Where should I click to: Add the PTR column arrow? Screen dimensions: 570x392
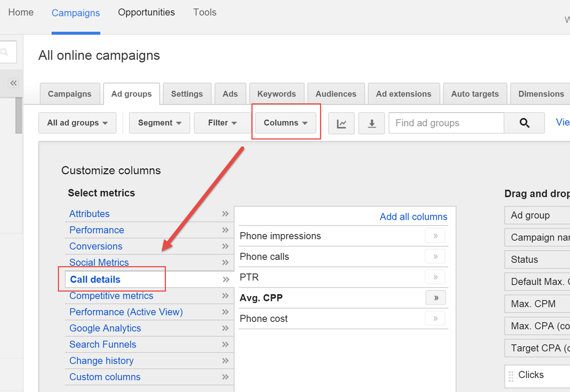coord(435,277)
